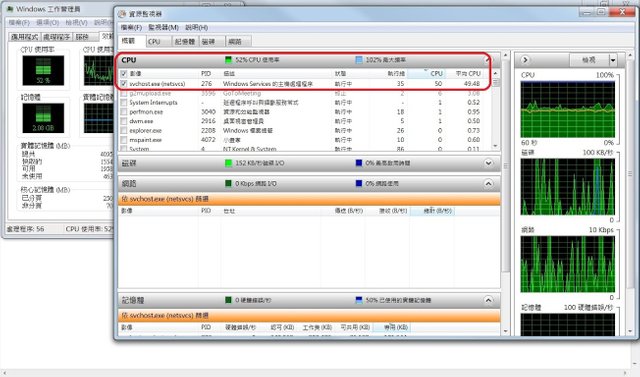Collapse the 網路 (Network) section chevron

coord(488,184)
